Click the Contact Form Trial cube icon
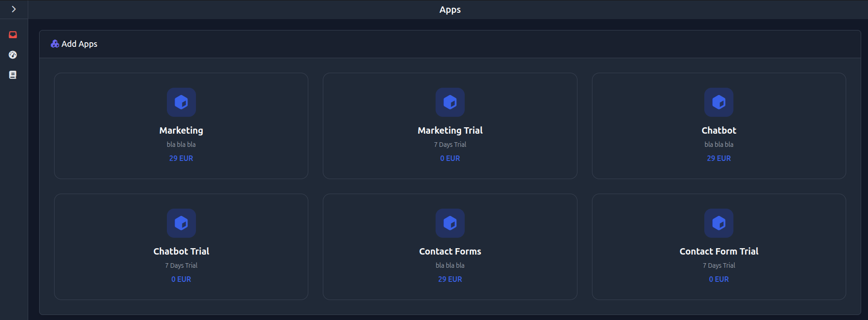The width and height of the screenshot is (868, 320). click(x=718, y=223)
